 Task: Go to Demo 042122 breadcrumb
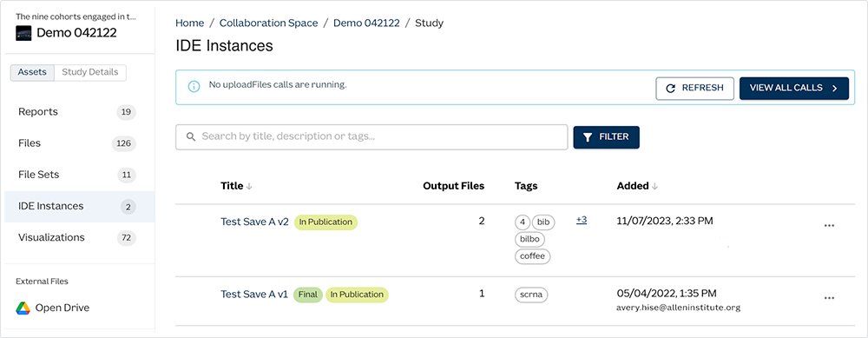(366, 23)
